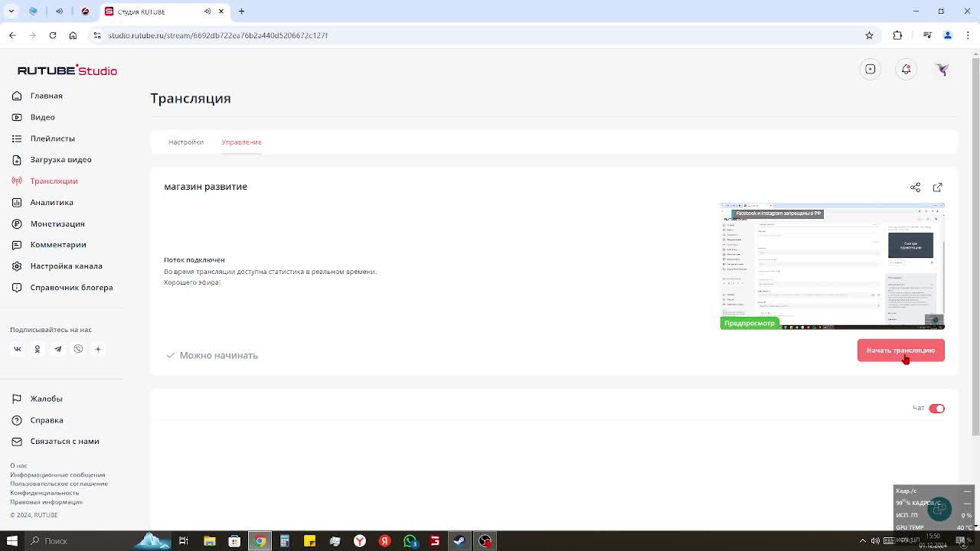Image resolution: width=980 pixels, height=551 pixels.
Task: Open Правовая информация footer link
Action: click(46, 502)
